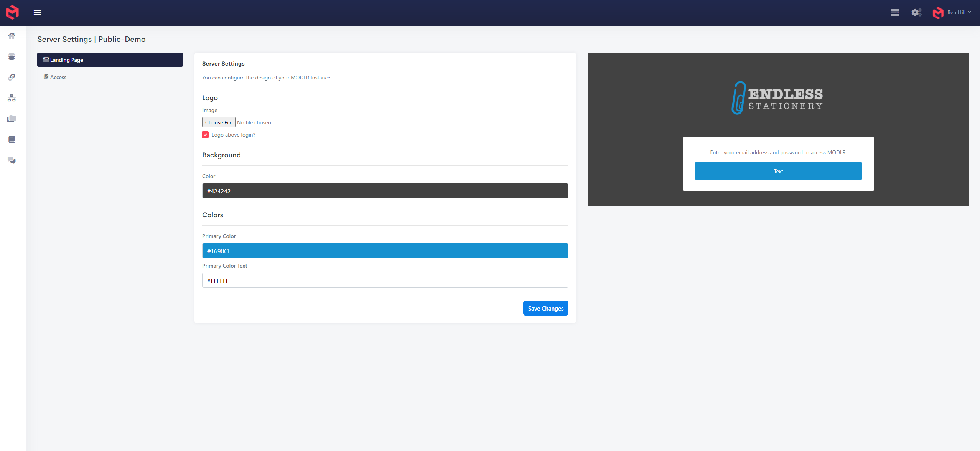Click the hamburger menu icon top left

pyautogui.click(x=37, y=13)
